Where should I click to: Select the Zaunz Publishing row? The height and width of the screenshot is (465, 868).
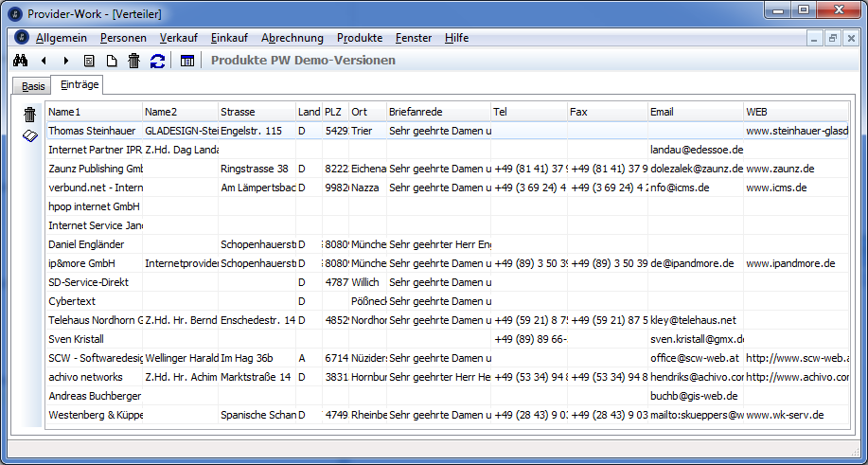(448, 169)
